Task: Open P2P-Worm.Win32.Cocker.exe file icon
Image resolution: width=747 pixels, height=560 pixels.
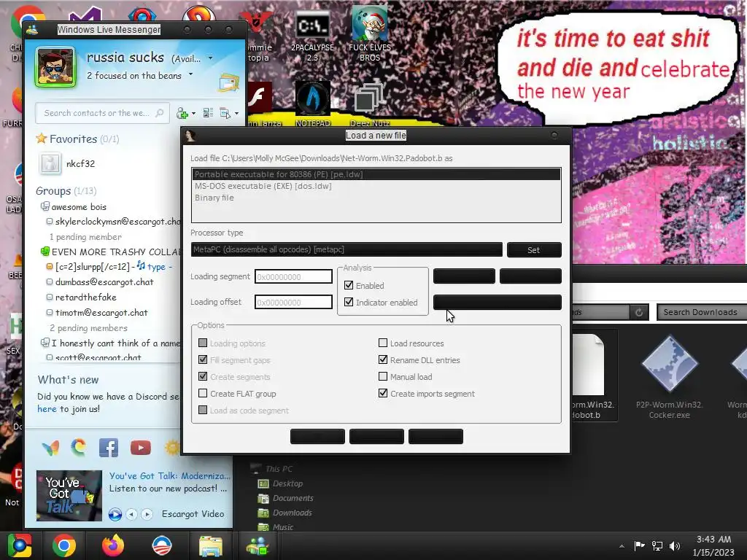Action: pos(670,377)
